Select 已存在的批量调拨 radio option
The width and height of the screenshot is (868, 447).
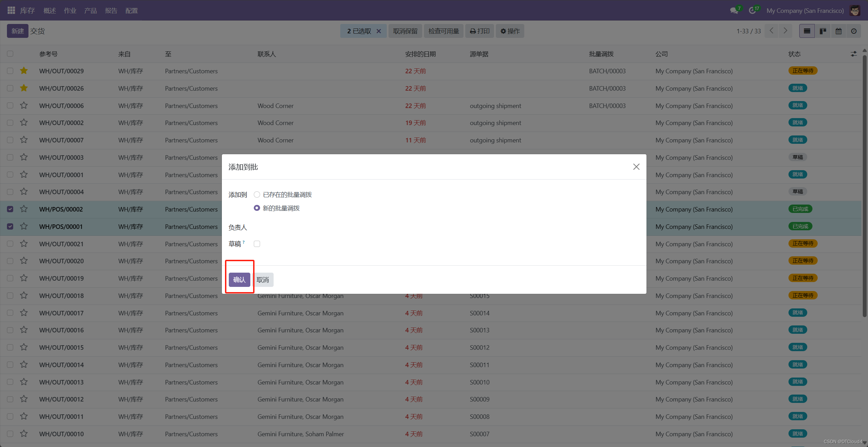pos(257,194)
